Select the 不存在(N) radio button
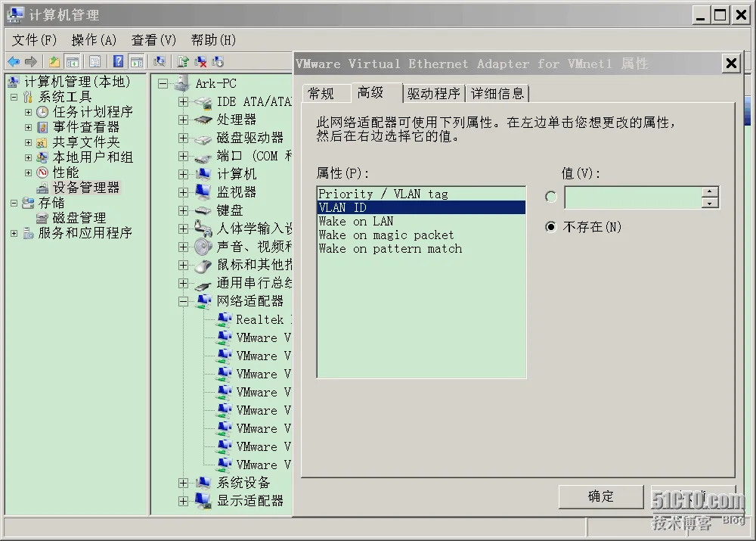This screenshot has height=541, width=756. click(x=551, y=227)
